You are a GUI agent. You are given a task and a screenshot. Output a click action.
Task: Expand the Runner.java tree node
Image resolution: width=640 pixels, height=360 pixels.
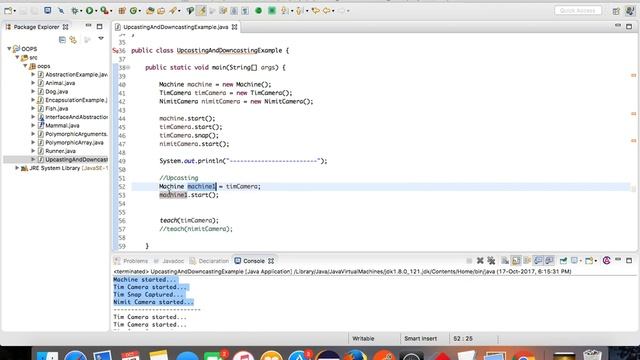tap(33, 151)
